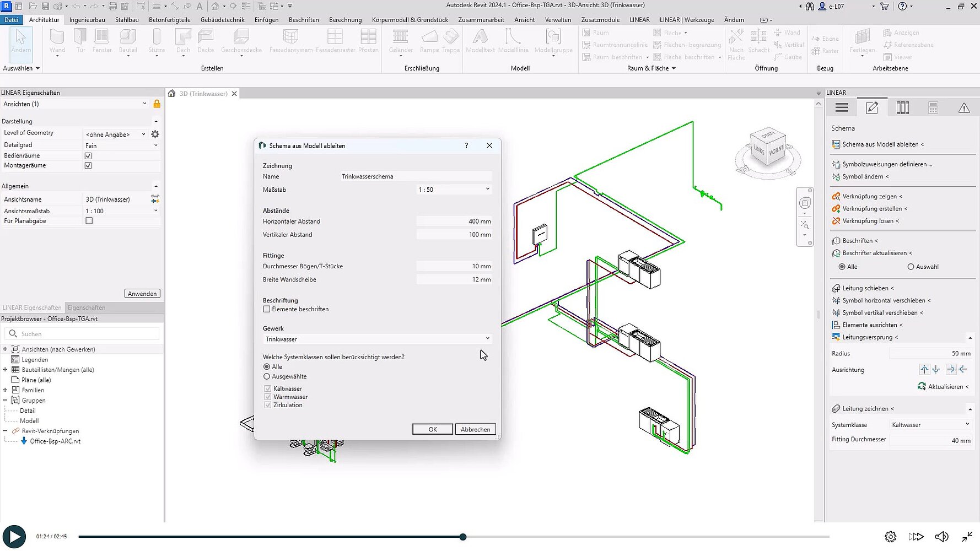980x551 pixels.
Task: Open video settings gear icon
Action: coord(890,537)
